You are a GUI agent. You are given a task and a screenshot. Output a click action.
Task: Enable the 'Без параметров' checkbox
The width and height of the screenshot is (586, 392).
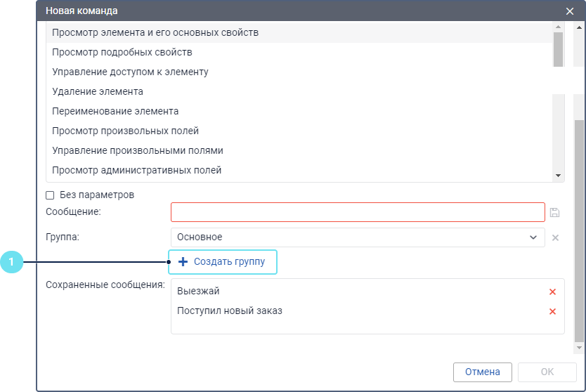coord(50,195)
